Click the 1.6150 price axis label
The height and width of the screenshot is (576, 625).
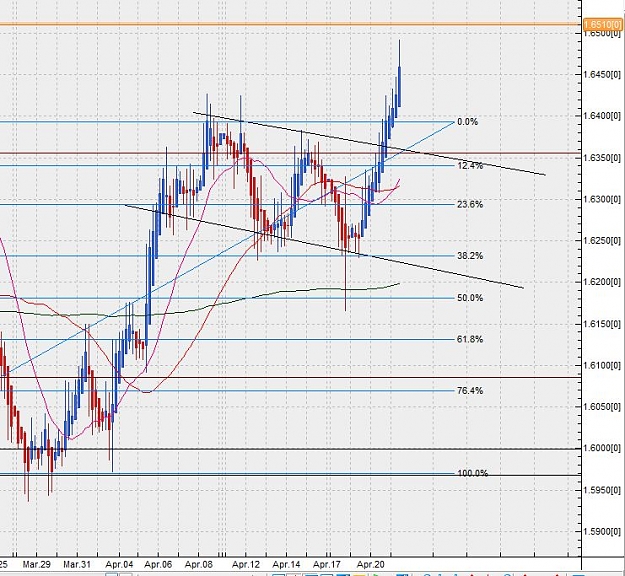602,324
